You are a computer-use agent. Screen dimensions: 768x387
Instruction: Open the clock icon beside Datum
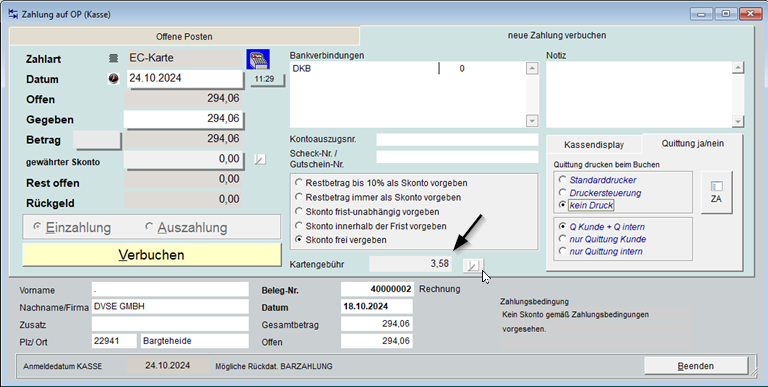[x=113, y=79]
